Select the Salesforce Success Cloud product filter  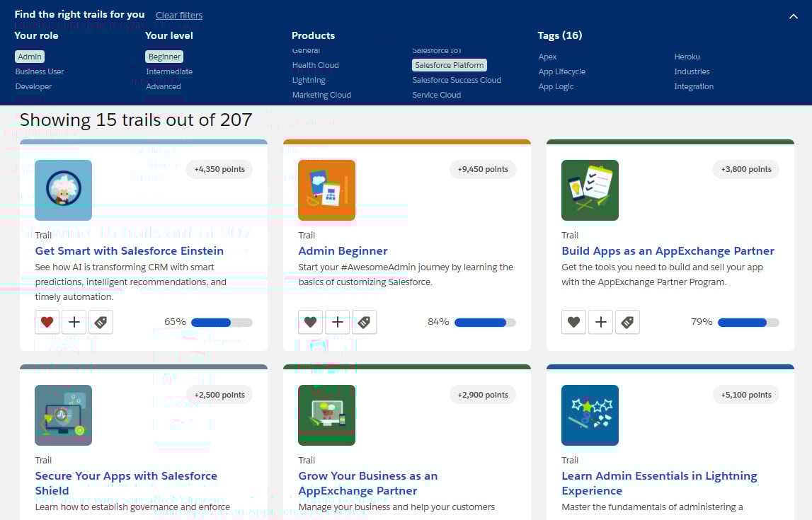[457, 80]
